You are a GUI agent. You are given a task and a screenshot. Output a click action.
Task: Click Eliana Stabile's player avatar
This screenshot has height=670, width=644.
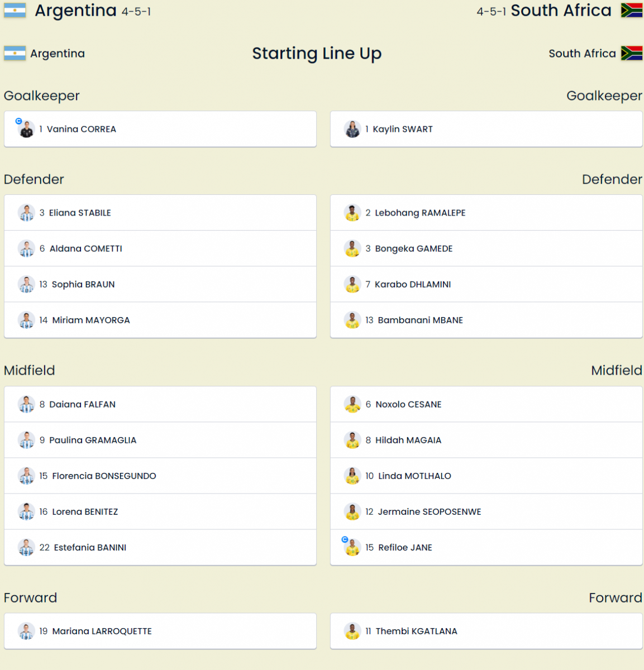click(26, 213)
